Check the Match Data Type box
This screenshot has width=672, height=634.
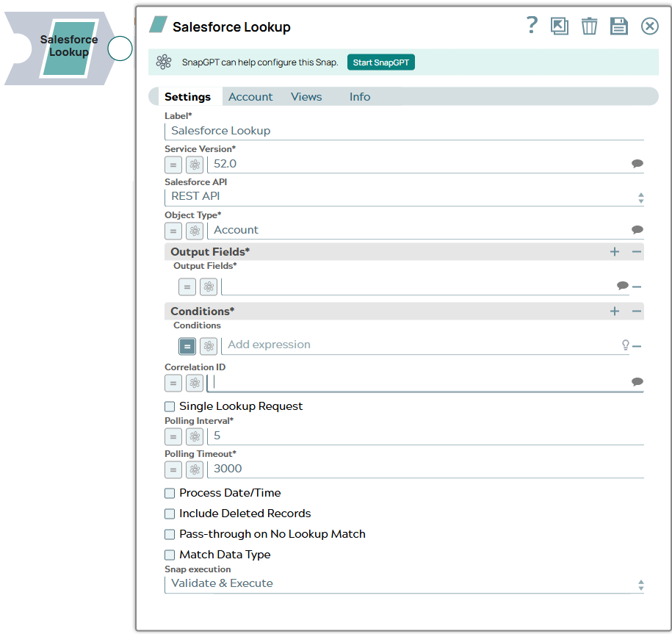170,555
